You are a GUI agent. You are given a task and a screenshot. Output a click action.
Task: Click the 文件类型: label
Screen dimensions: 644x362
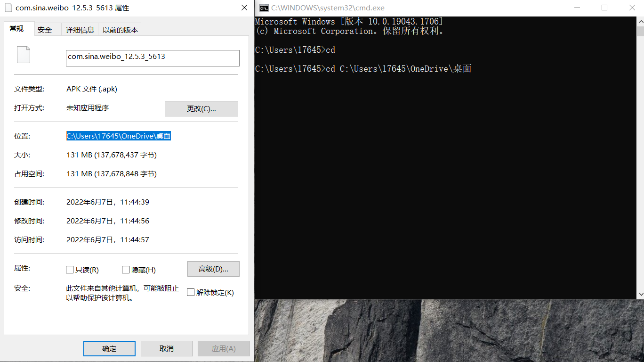coord(29,89)
